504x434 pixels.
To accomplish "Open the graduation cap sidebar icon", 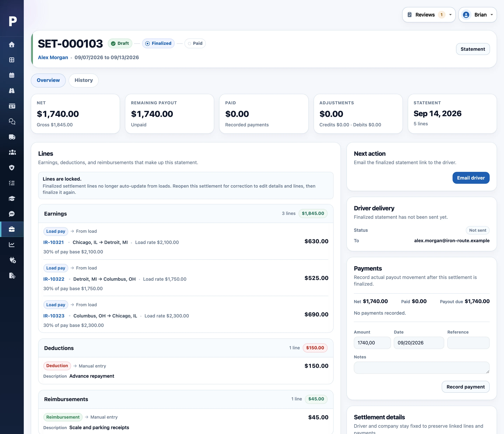I will (12, 198).
